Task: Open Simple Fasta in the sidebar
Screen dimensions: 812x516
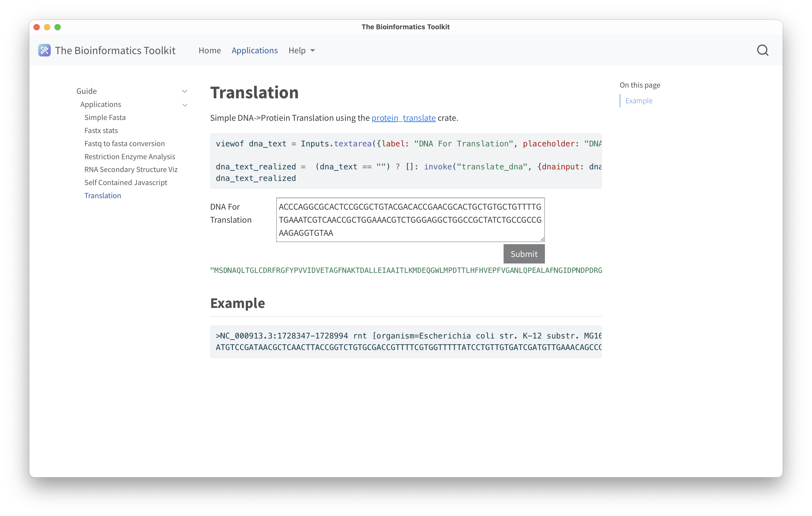Action: (105, 117)
